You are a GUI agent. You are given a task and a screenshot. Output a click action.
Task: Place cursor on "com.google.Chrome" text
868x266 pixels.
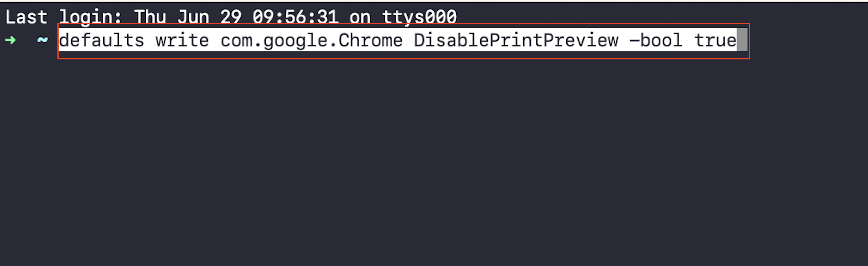point(311,41)
